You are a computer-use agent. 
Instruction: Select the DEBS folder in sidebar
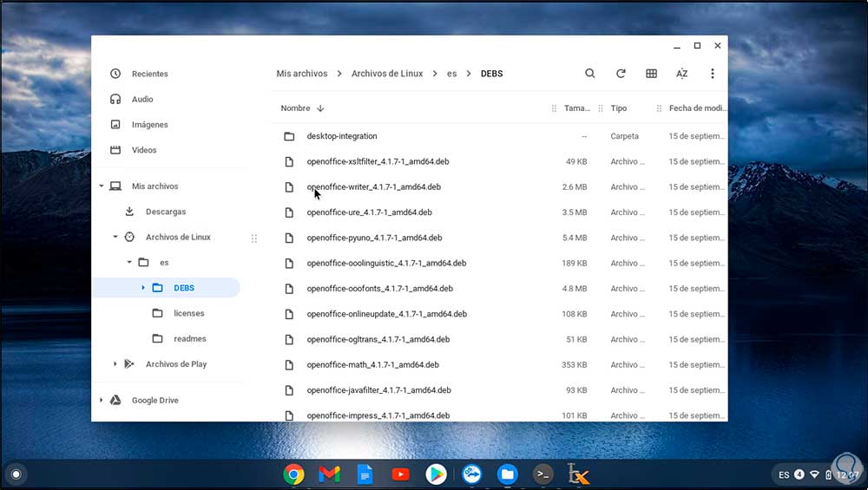(x=166, y=288)
